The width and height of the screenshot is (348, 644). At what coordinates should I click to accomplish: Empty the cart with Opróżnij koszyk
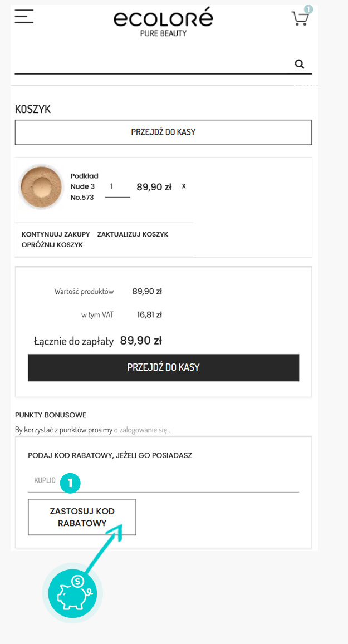click(52, 245)
